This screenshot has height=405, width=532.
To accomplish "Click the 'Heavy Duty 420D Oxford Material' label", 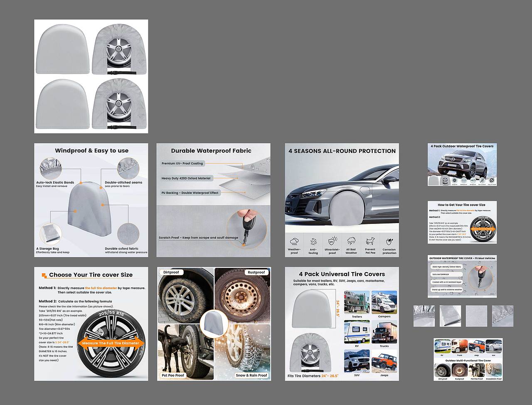I will tap(186, 178).
